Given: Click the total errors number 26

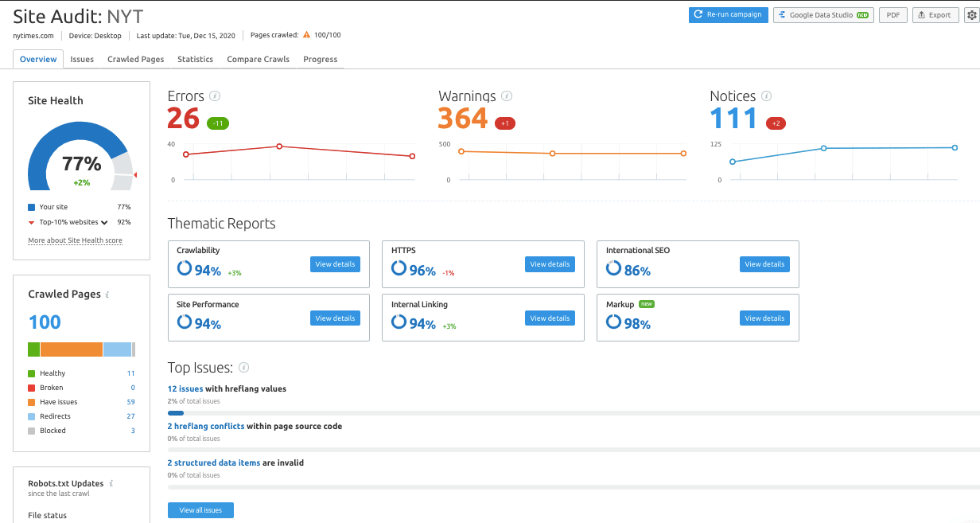Looking at the screenshot, I should tap(183, 119).
